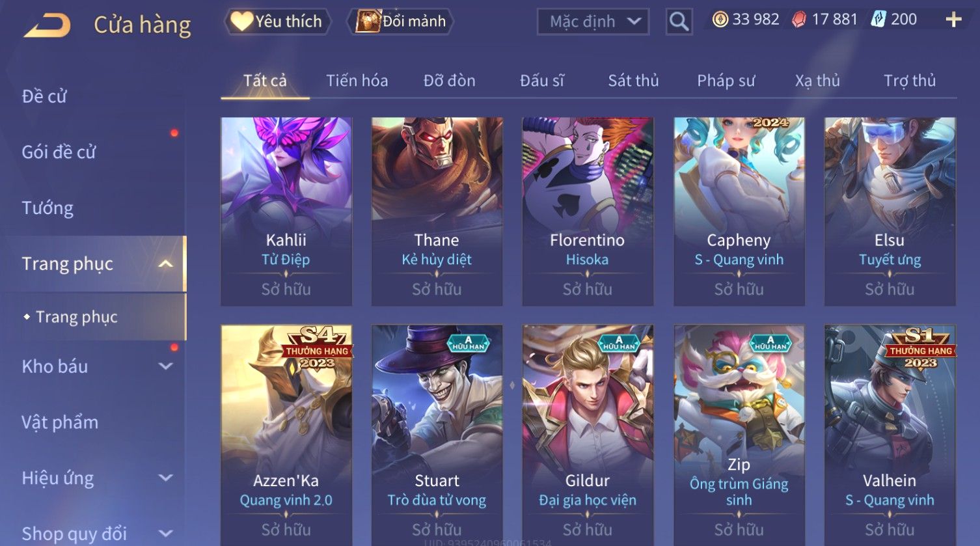Open the search magnifier icon
Image resolution: width=980 pixels, height=546 pixels.
pyautogui.click(x=679, y=21)
